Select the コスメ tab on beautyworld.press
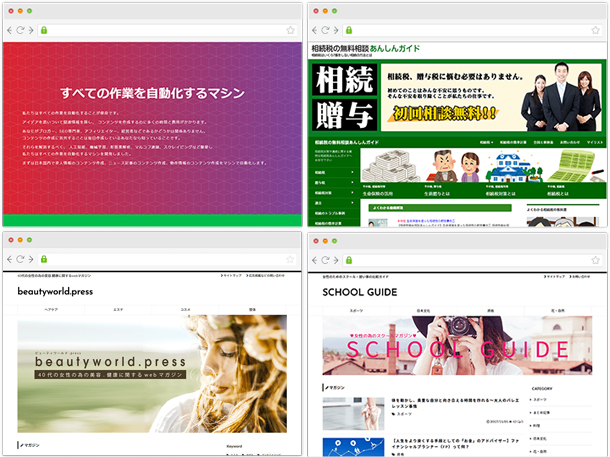The image size is (610, 457). [186, 310]
